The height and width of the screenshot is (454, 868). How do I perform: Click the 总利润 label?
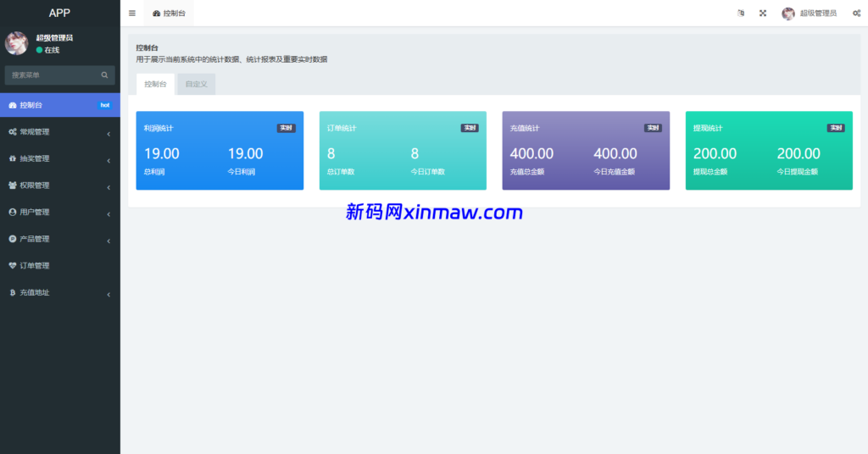click(154, 171)
